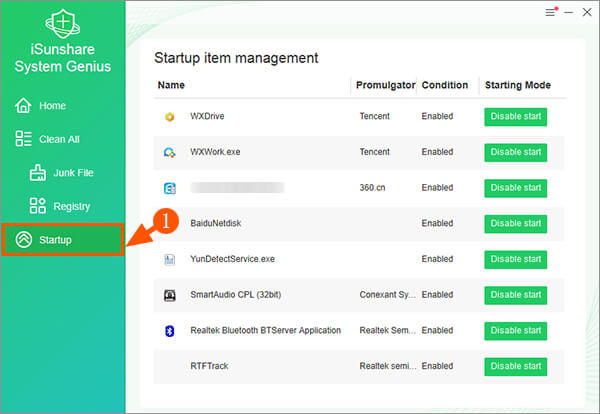
Task: Click the 360.cn blurred entry icon
Action: (x=169, y=188)
